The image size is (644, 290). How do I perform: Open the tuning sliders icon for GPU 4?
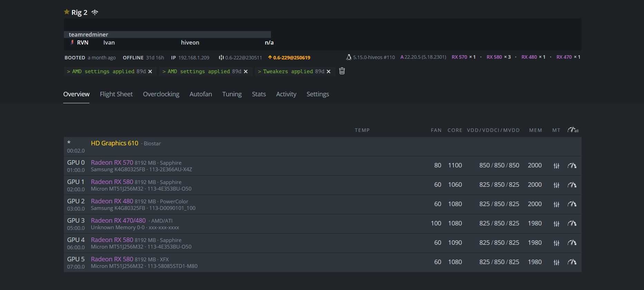tap(556, 243)
